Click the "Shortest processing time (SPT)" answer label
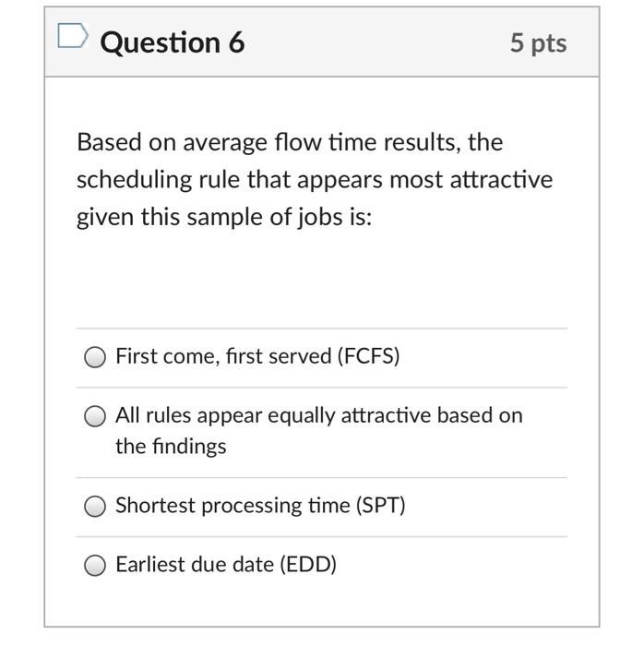Screen dimensions: 644x646 coord(260,506)
